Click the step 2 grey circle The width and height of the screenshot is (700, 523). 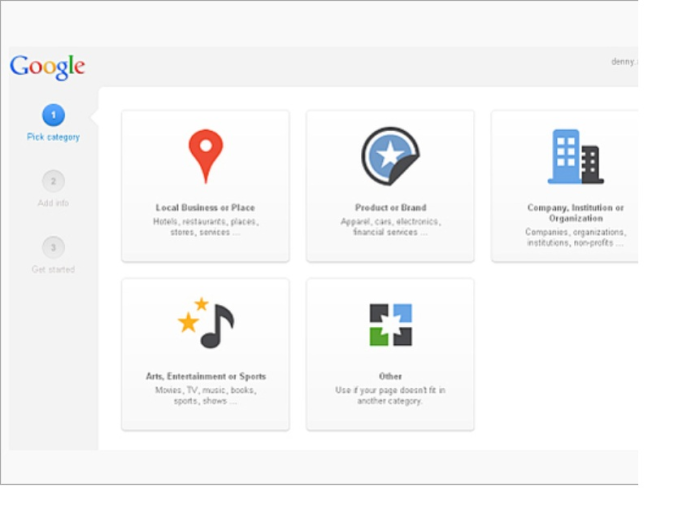[53, 181]
